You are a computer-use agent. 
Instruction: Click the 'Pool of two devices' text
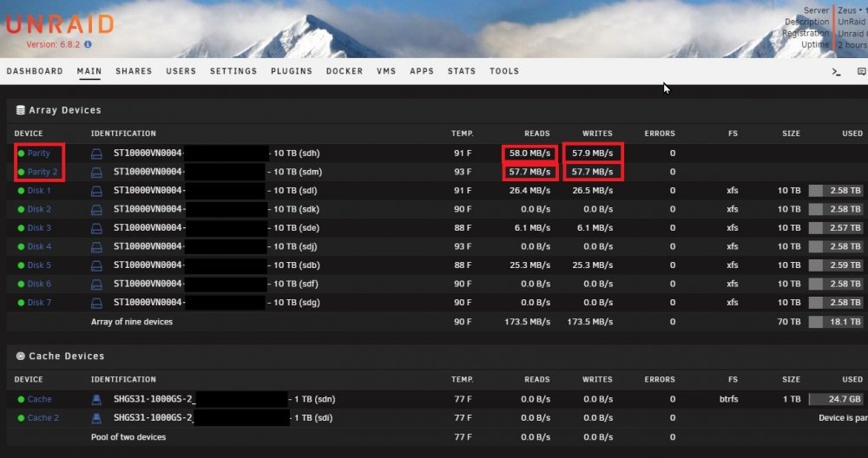tap(128, 437)
